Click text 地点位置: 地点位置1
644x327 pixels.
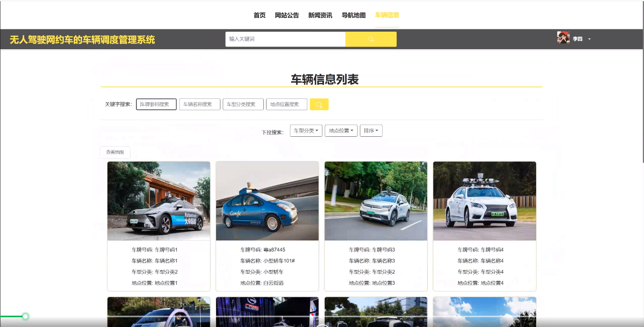pos(154,283)
